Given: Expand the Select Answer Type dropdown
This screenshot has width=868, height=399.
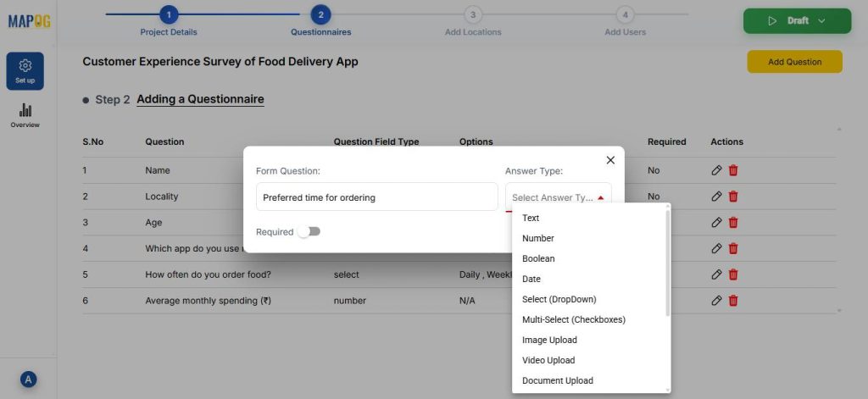Looking at the screenshot, I should click(x=558, y=197).
